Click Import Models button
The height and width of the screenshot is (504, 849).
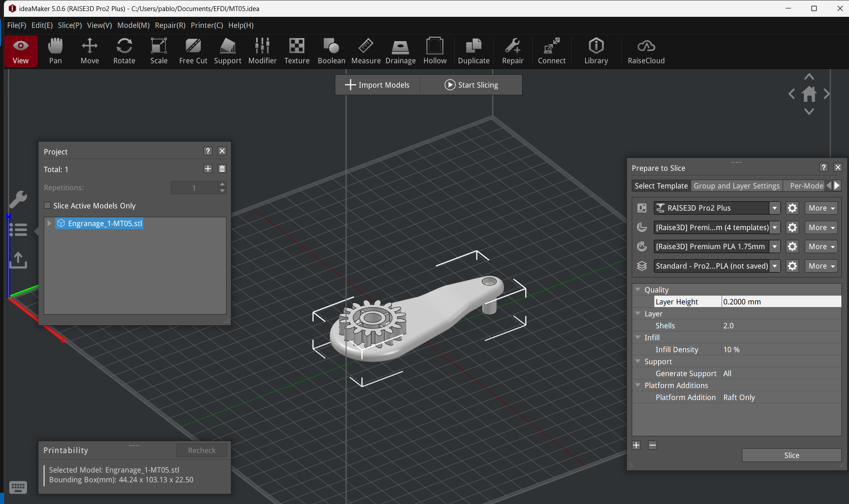pyautogui.click(x=377, y=85)
